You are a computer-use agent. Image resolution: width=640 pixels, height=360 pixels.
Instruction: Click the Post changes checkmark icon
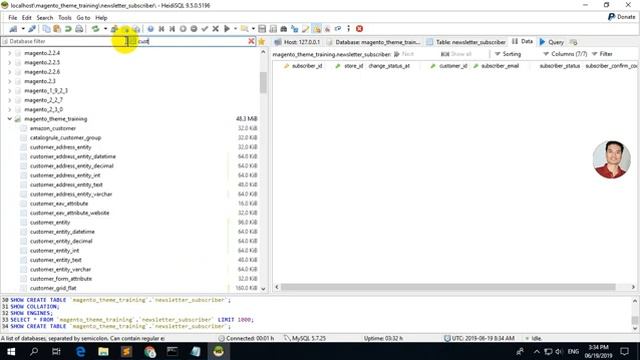coord(205,29)
